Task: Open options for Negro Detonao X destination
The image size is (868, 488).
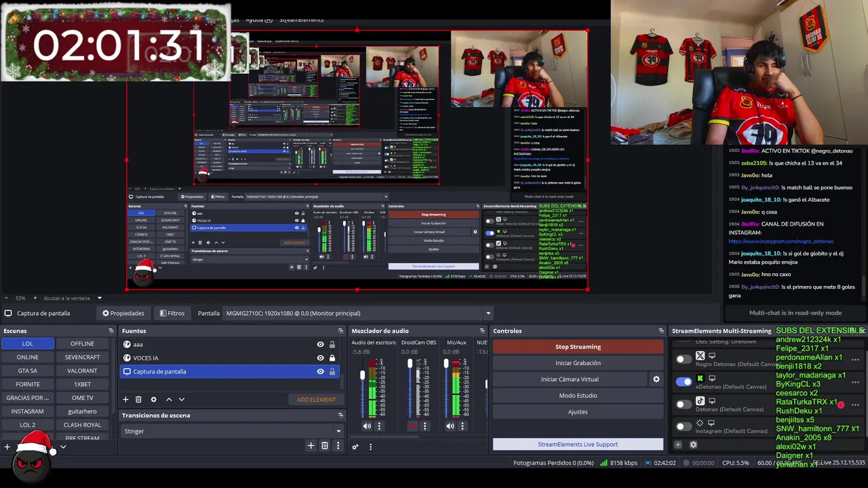Action: tap(855, 360)
